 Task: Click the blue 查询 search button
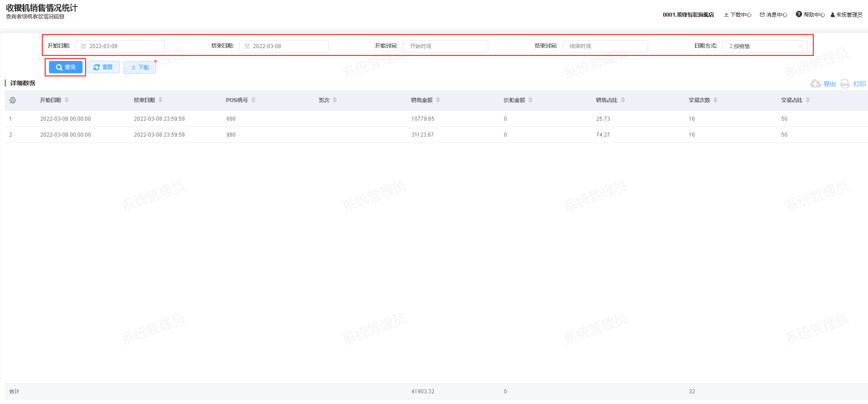tap(65, 67)
